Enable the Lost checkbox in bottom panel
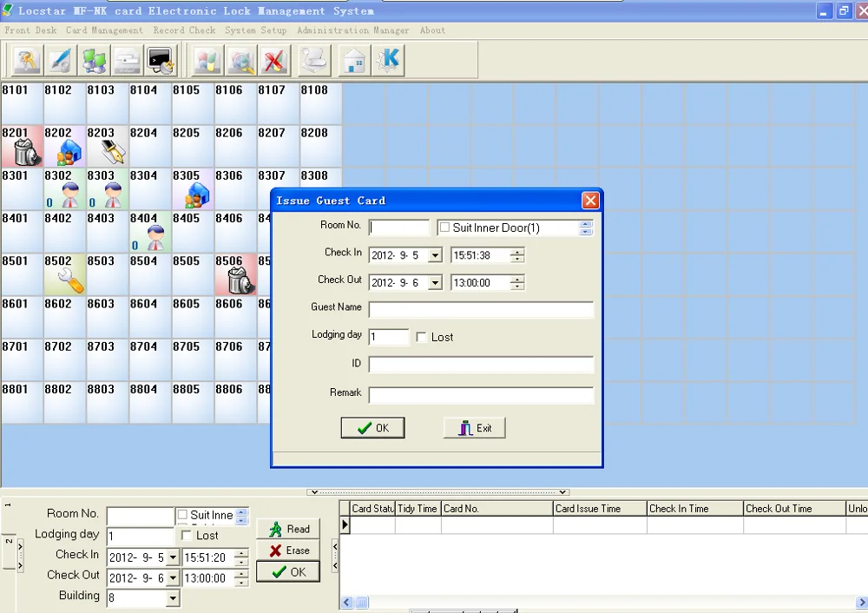Image resolution: width=868 pixels, height=613 pixels. (x=187, y=536)
